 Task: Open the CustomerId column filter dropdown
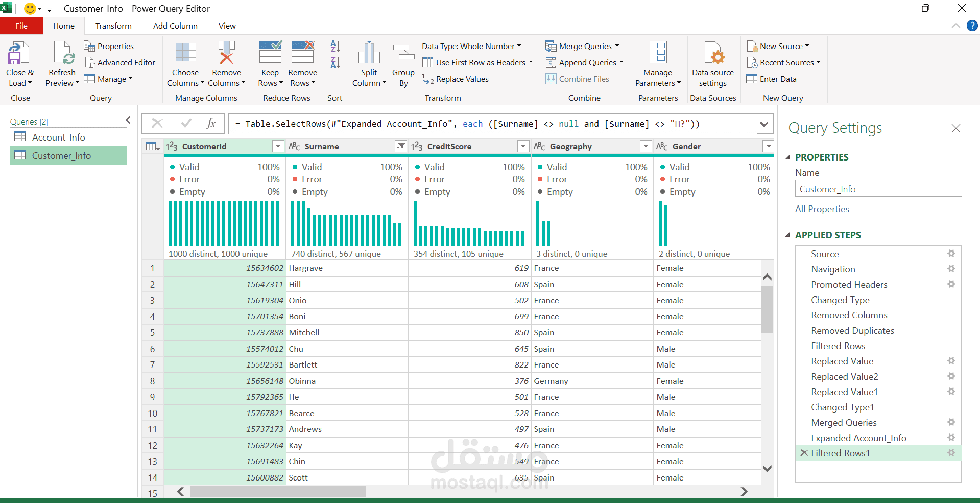[x=278, y=147]
